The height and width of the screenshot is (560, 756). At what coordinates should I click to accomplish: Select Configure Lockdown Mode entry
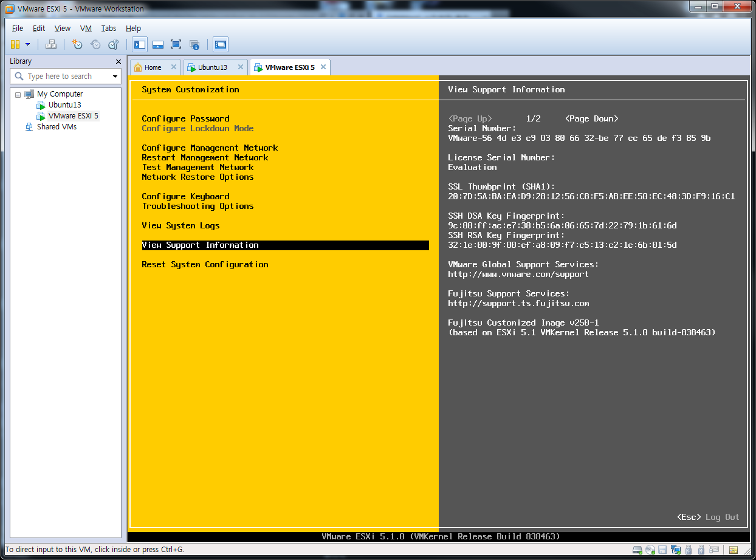click(x=198, y=128)
